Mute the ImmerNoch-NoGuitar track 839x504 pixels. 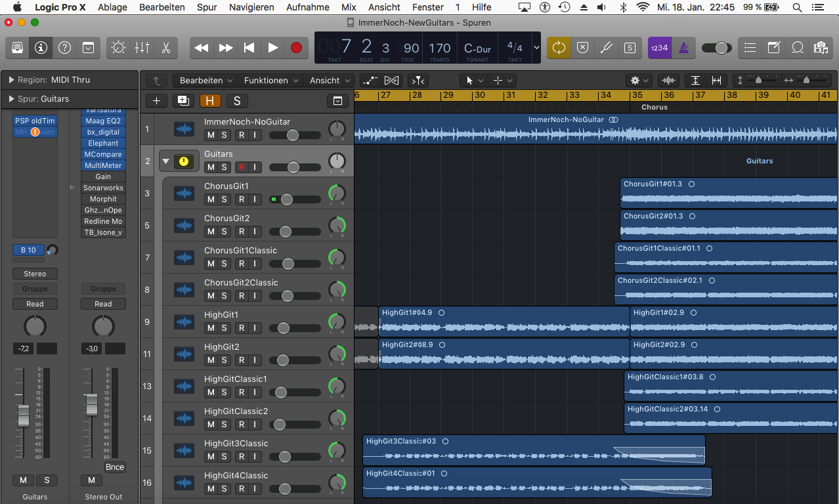211,135
